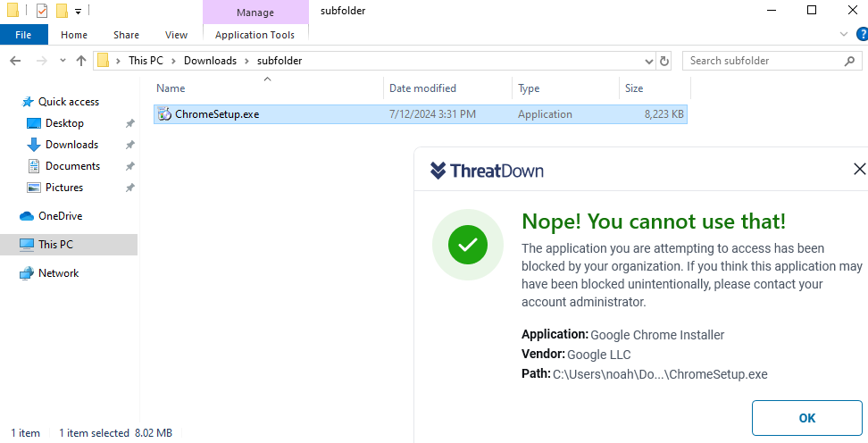The height and width of the screenshot is (443, 868).
Task: Click the Manage contextual tab header
Action: (255, 13)
